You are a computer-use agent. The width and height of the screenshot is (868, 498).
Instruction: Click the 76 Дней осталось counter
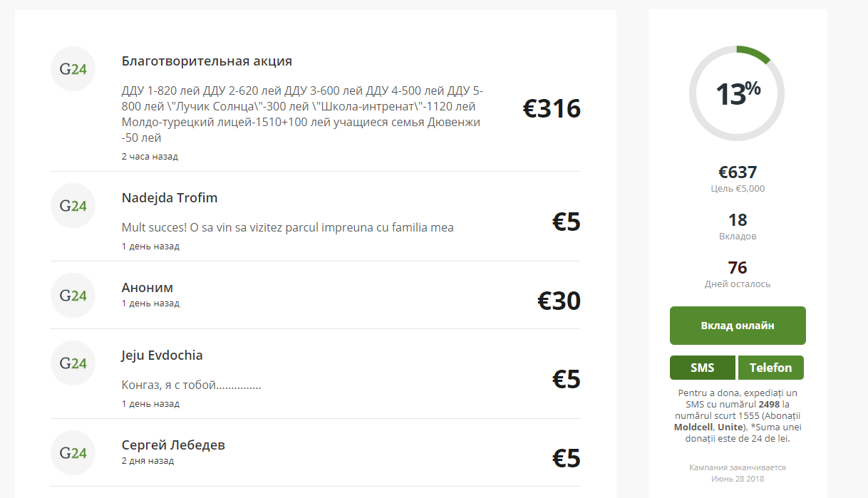(738, 274)
